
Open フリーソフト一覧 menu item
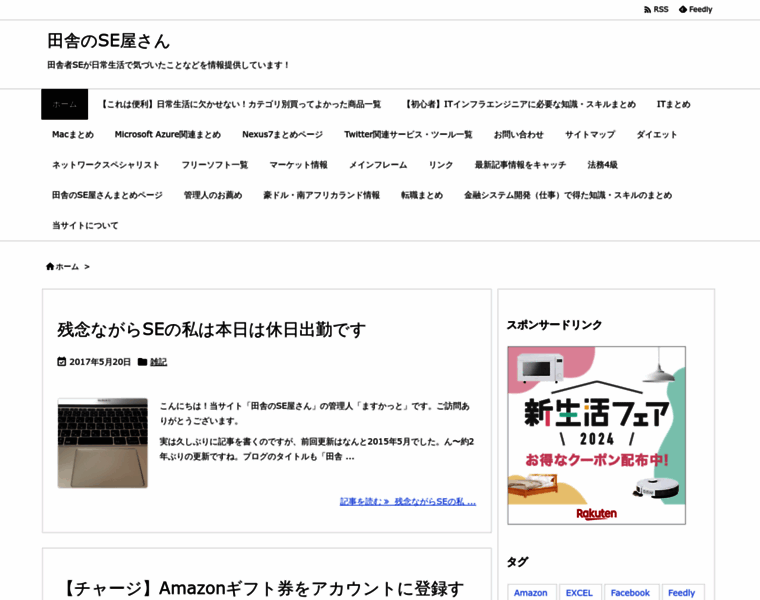pos(215,165)
